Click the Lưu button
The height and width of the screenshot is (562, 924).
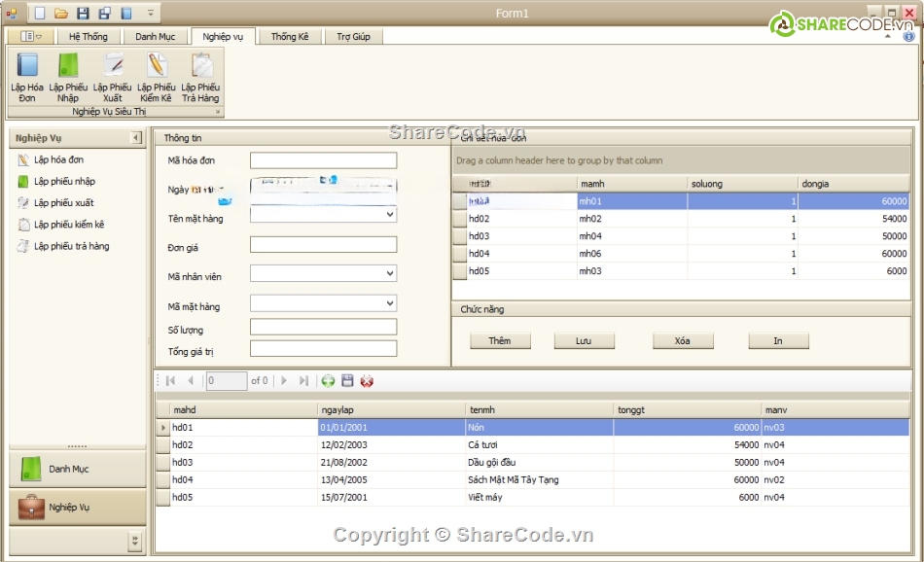(584, 341)
